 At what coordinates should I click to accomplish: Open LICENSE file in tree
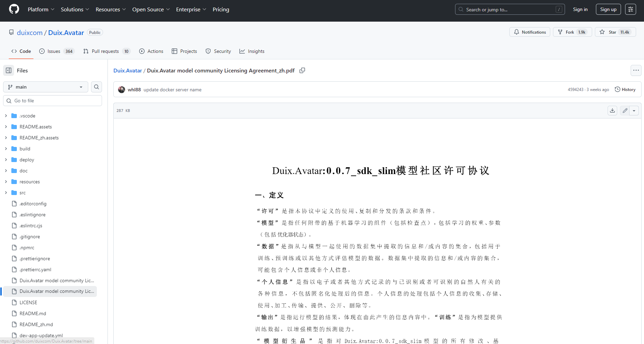point(28,302)
